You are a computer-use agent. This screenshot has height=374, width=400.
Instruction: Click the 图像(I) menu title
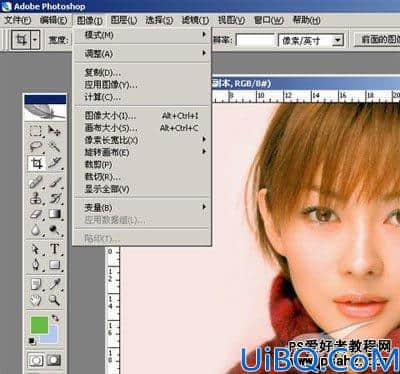point(89,20)
